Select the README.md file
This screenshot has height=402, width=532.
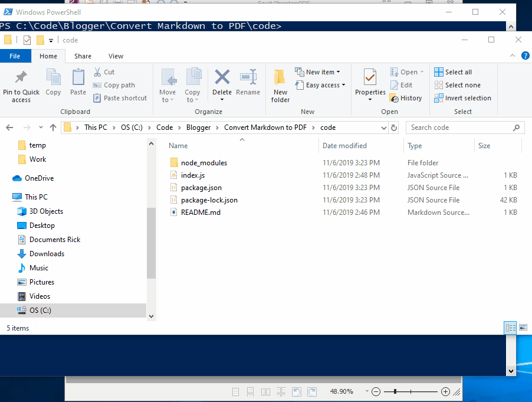pyautogui.click(x=201, y=213)
